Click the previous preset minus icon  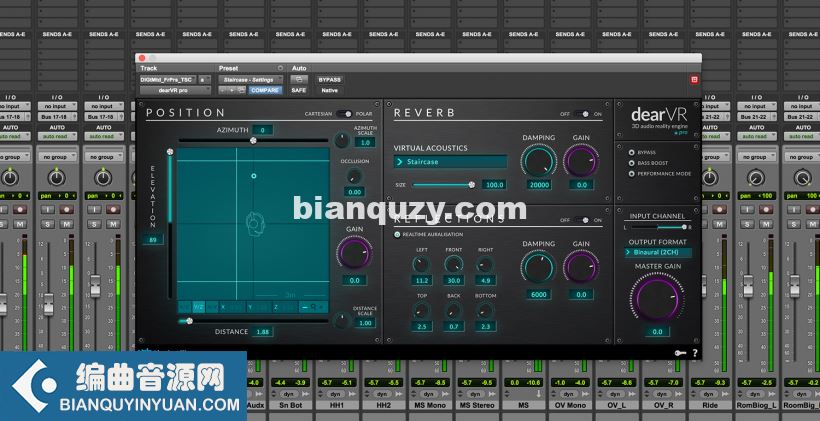pos(223,90)
